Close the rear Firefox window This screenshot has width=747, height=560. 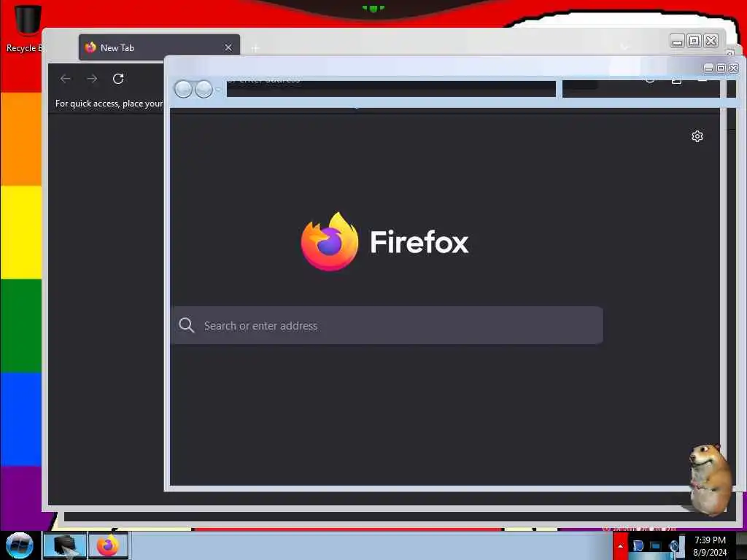coord(711,41)
